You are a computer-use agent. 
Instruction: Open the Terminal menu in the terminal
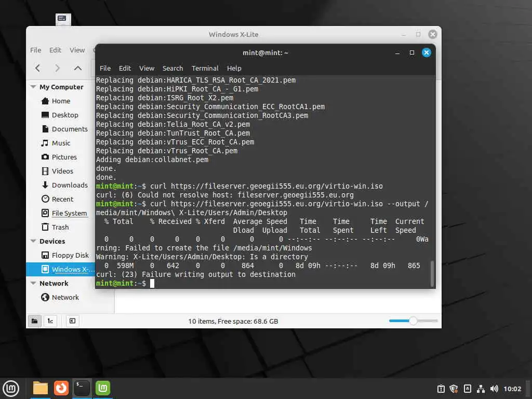click(x=205, y=68)
